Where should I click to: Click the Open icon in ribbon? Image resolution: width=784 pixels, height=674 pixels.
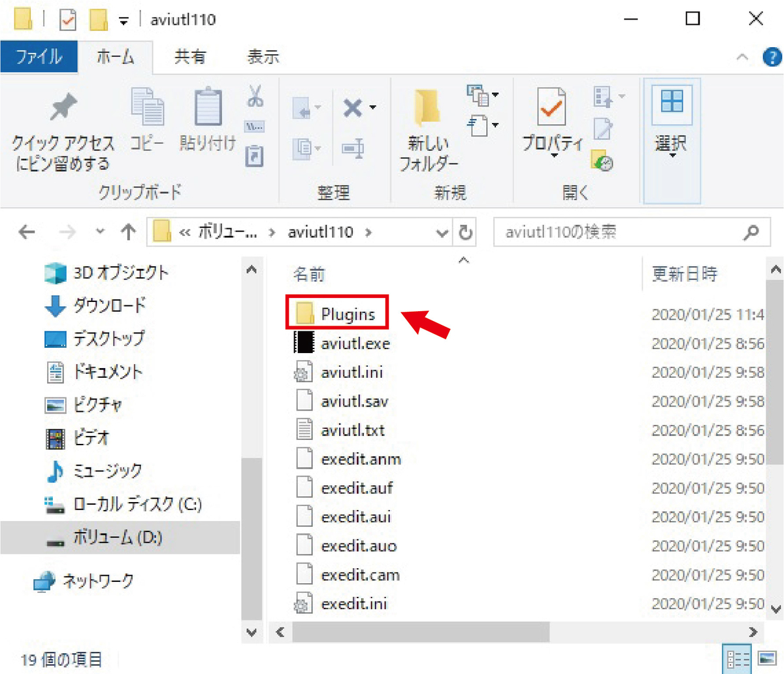coord(602,97)
